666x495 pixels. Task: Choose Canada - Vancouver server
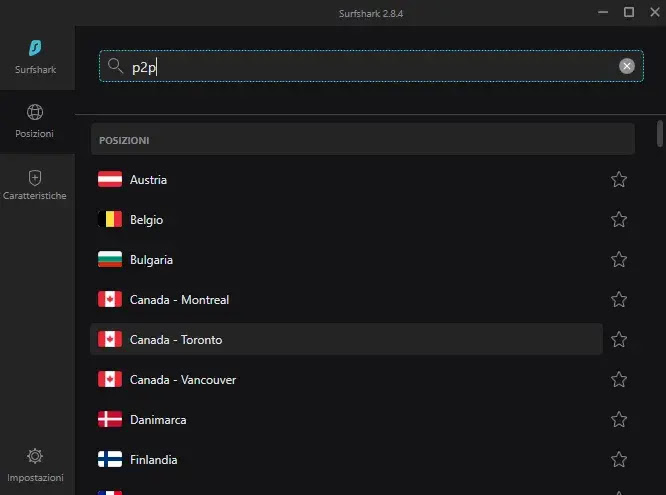346,379
